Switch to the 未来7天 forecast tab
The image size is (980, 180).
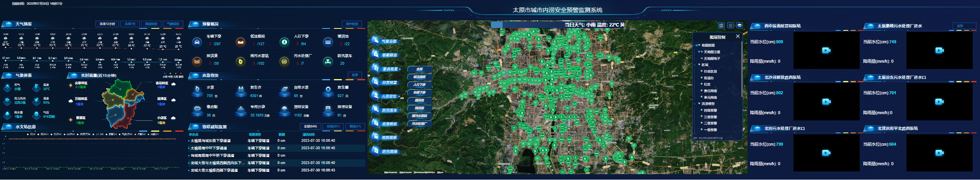click(130, 24)
